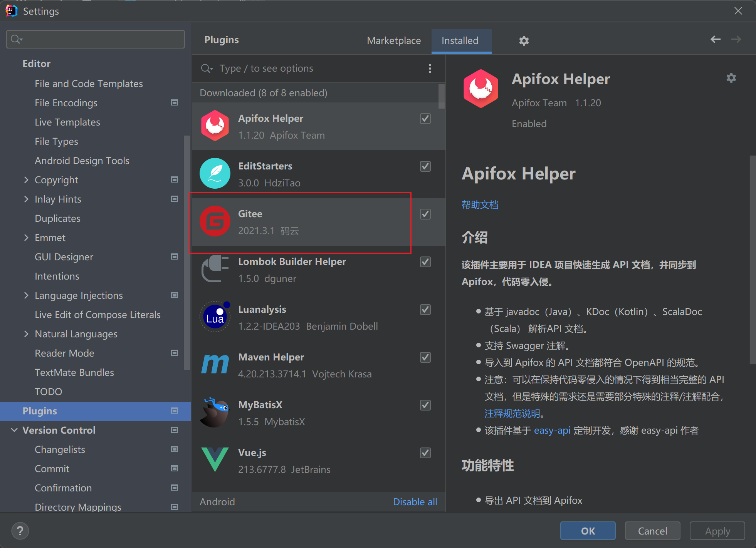Screen dimensions: 756x548
Task: Open the 帮助文档 help link
Action: (x=480, y=205)
